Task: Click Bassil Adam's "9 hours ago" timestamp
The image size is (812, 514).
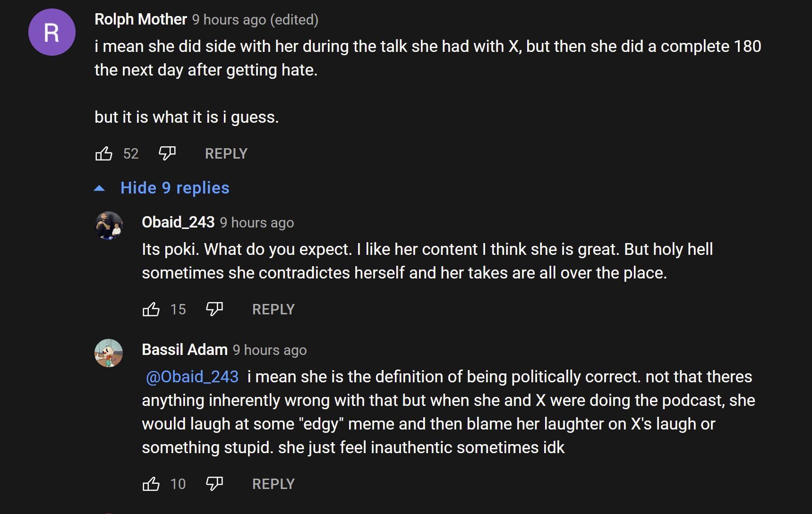Action: pos(270,350)
